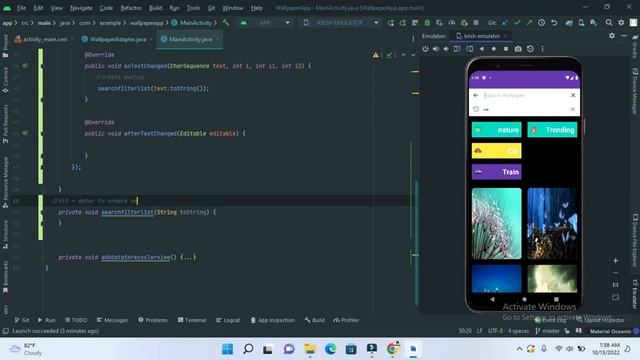The width and height of the screenshot is (640, 360).
Task: Click the yellow Car category button
Action: click(496, 151)
